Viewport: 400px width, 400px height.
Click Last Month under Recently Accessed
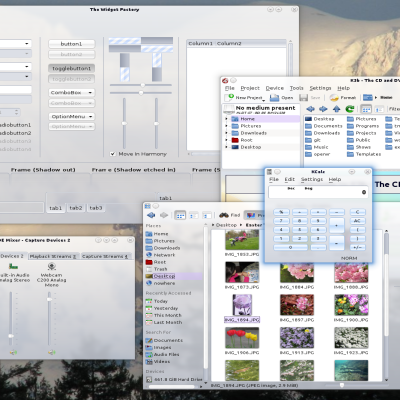(x=164, y=322)
